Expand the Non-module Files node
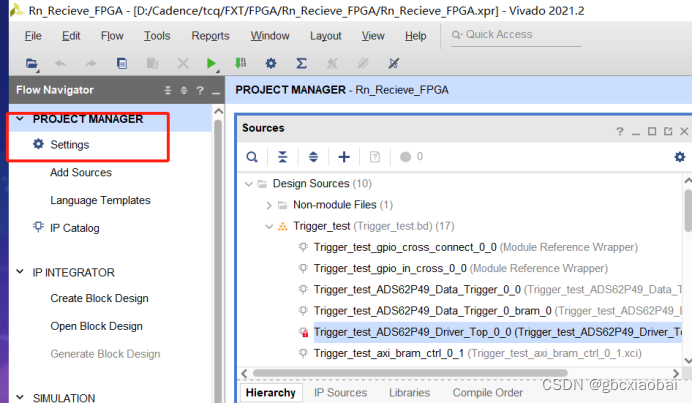Image resolution: width=692 pixels, height=403 pixels. pos(269,205)
